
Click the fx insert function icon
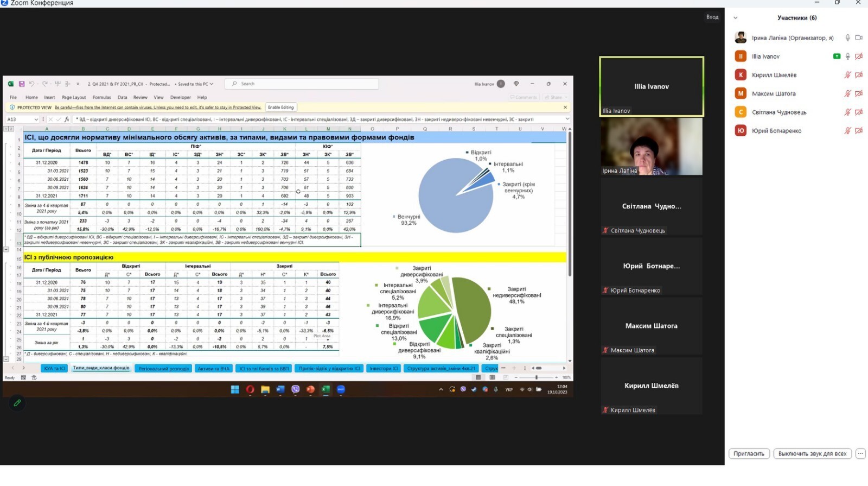[67, 119]
